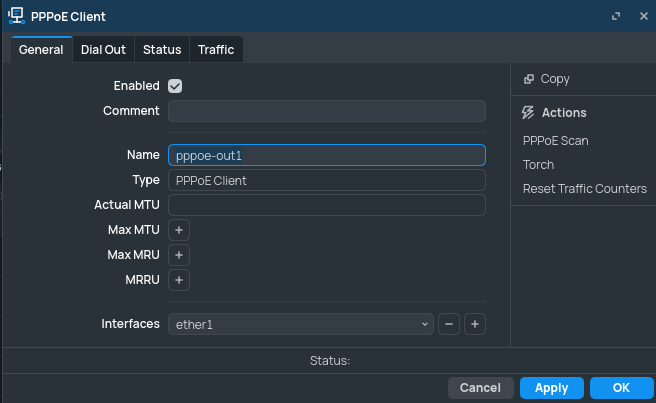
Task: Click Reset Traffic Counters
Action: 585,189
